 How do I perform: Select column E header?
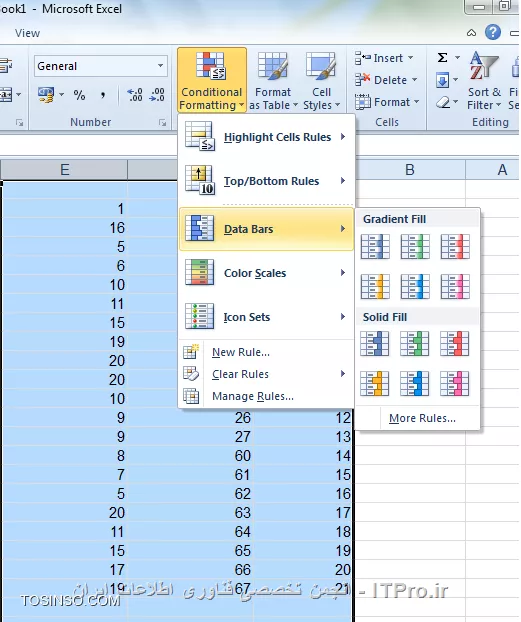pos(65,170)
